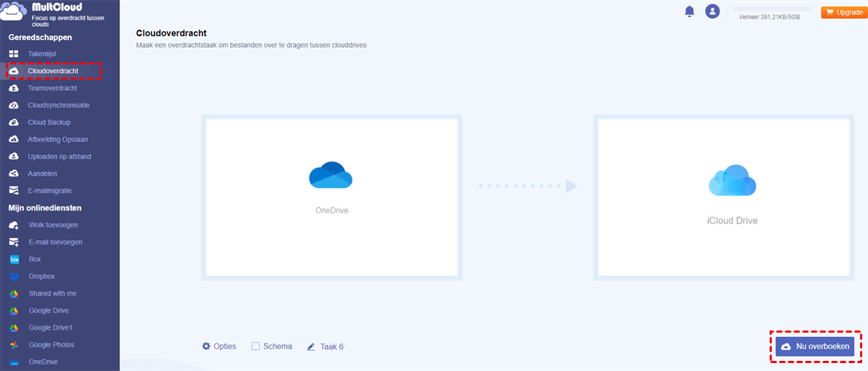Viewport: 868px width, 371px height.
Task: Click the Mijn onlinediensten section header
Action: click(x=45, y=208)
